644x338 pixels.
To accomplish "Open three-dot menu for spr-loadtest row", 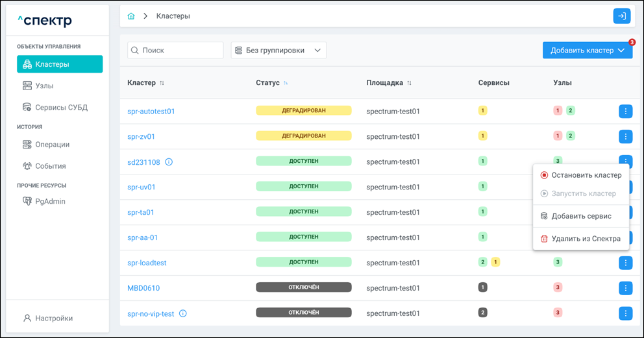I will pos(625,263).
